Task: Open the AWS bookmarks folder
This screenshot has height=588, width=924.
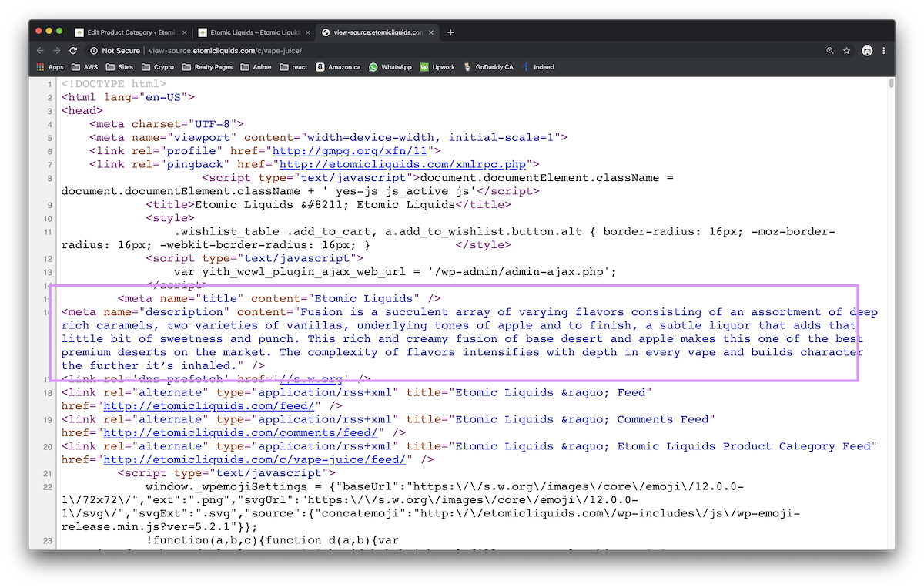Action: click(x=85, y=67)
